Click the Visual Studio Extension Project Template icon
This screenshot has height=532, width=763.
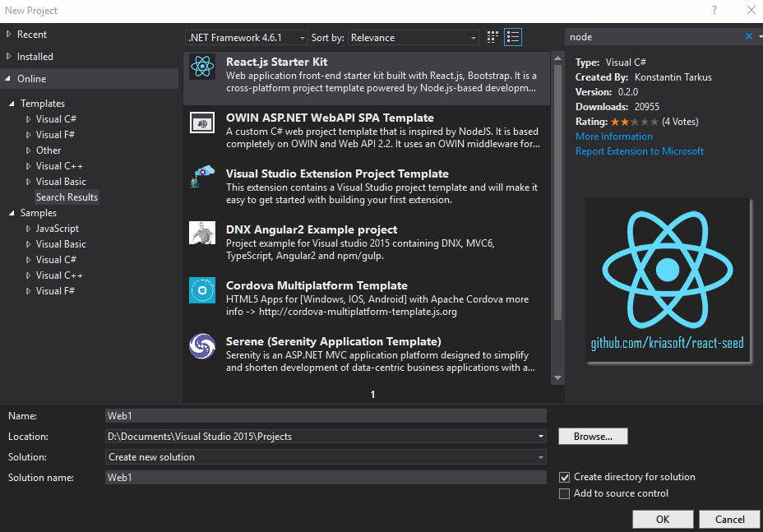tap(202, 176)
